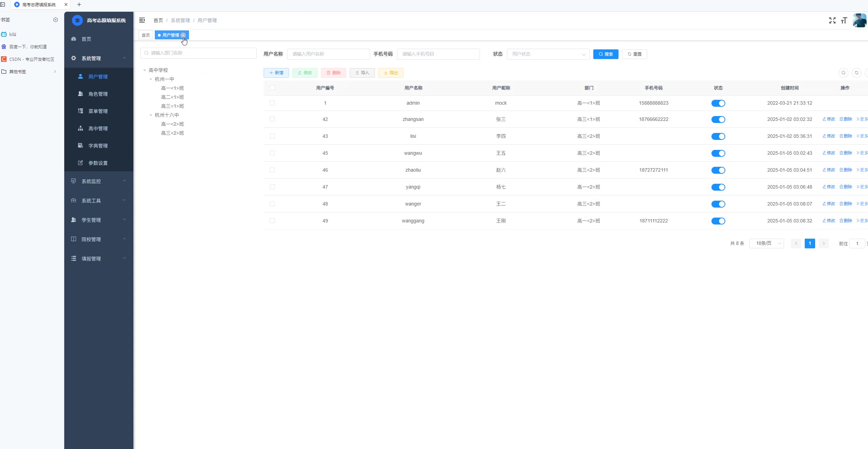Refresh the table with the refresh icon
Screen dimensions: 868x449
(857, 73)
